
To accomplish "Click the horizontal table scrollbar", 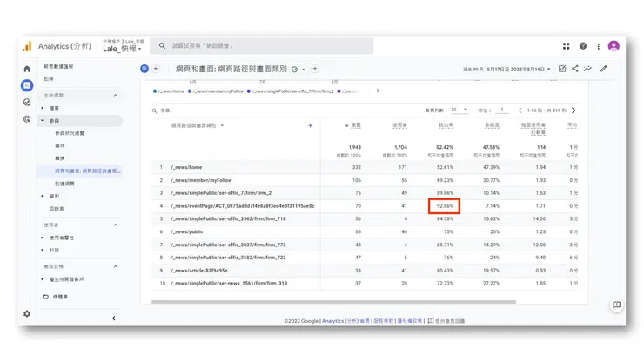I will pyautogui.click(x=333, y=302).
